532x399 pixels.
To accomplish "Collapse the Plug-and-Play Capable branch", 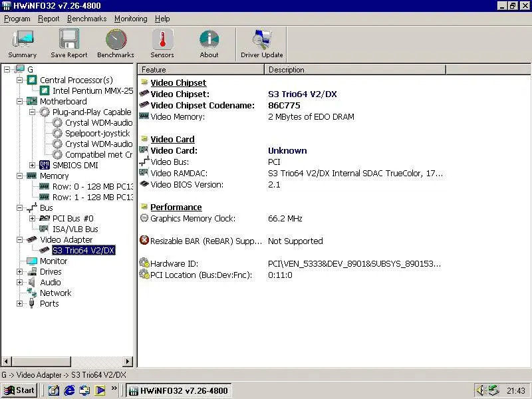I will click(32, 112).
